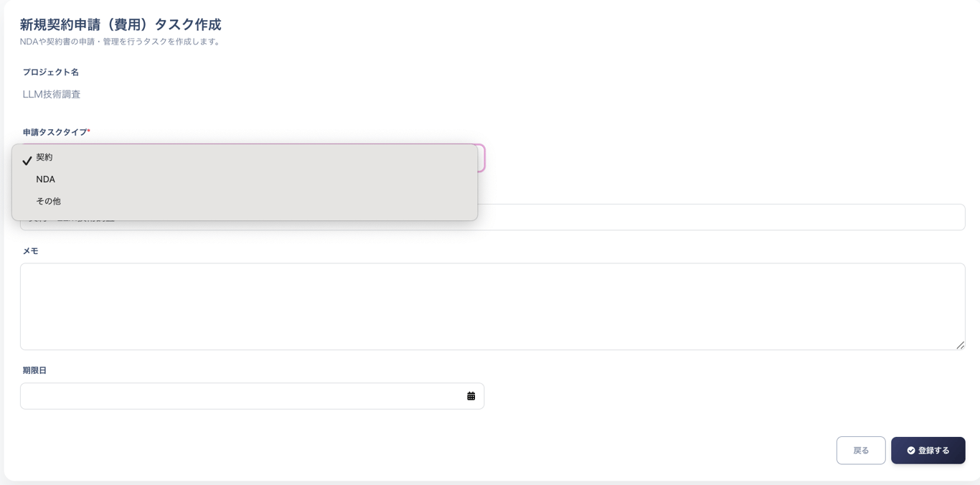Choose NDA in the dropdown list
The image size is (980, 485).
(45, 179)
